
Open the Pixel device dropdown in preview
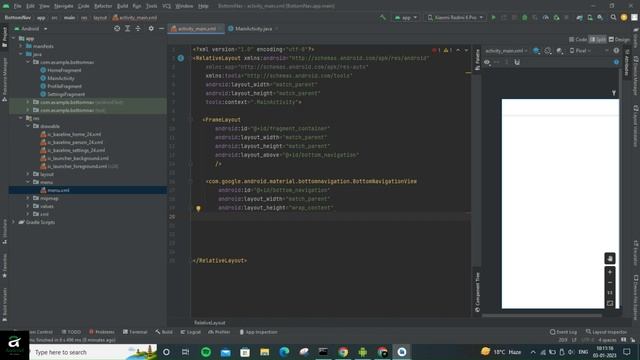point(580,51)
